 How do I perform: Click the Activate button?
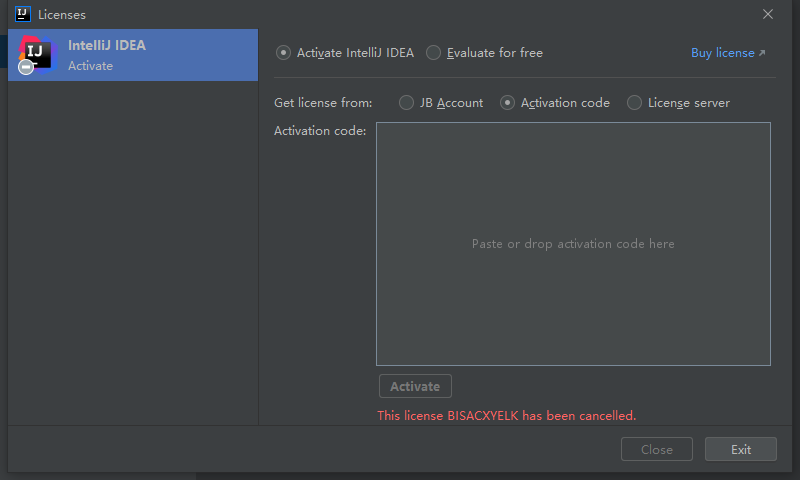coord(415,386)
